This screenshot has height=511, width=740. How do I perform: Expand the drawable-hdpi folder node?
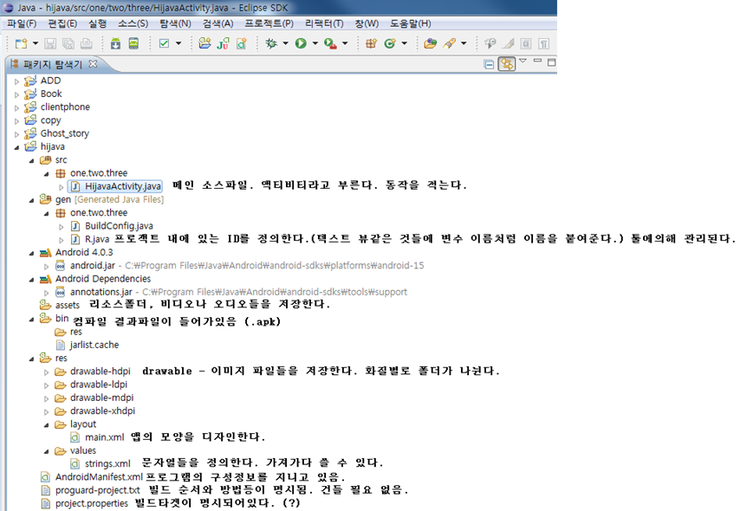(46, 372)
